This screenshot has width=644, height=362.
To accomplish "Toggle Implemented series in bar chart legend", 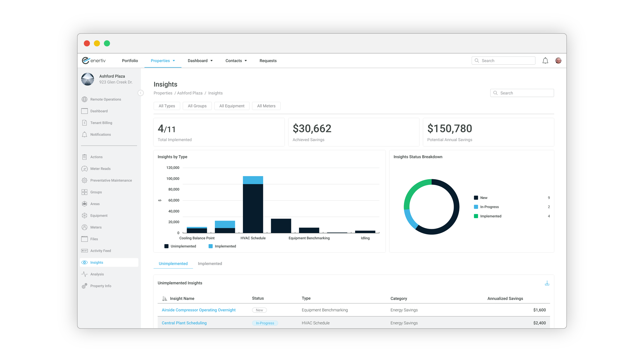I will pyautogui.click(x=222, y=246).
